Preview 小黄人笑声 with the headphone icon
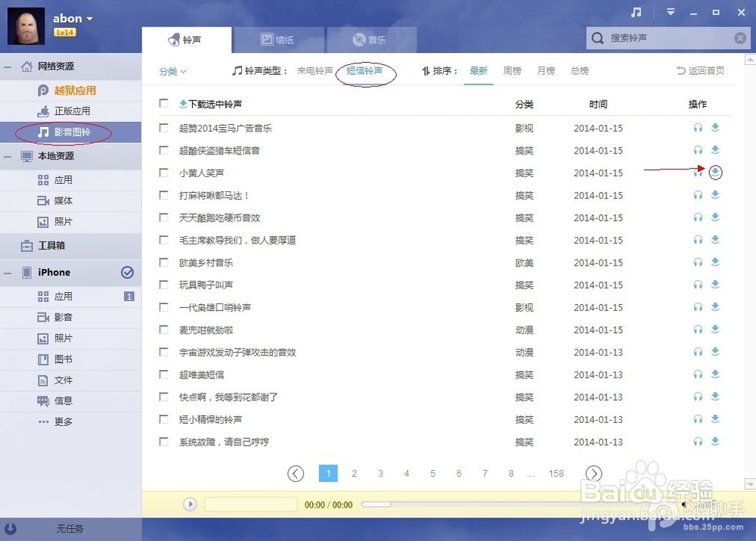 click(697, 173)
